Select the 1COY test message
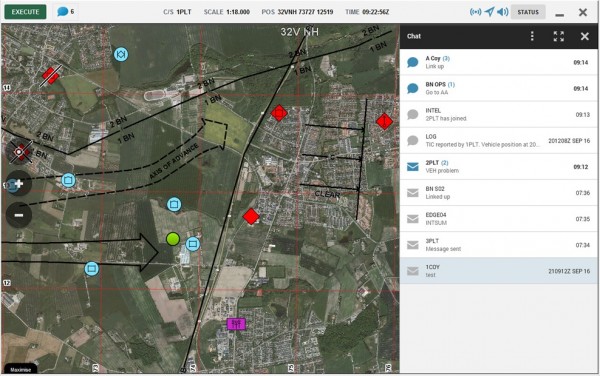600x376 pixels. click(x=498, y=270)
